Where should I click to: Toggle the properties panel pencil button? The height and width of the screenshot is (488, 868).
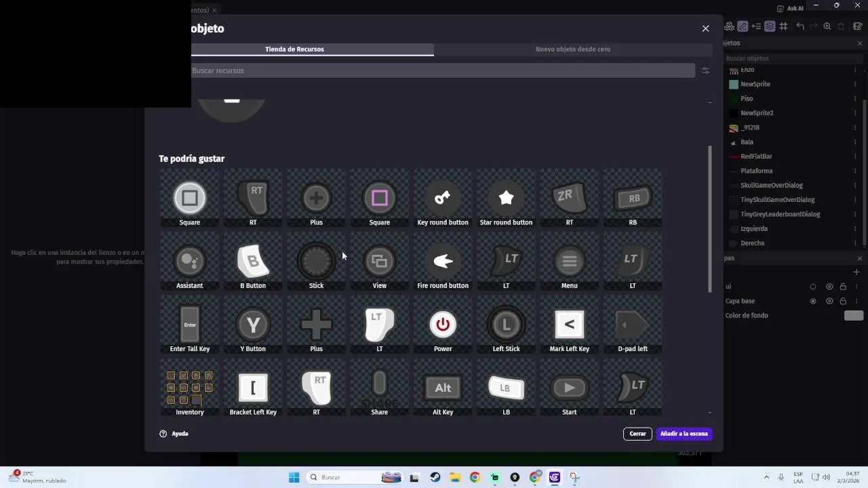pos(743,26)
